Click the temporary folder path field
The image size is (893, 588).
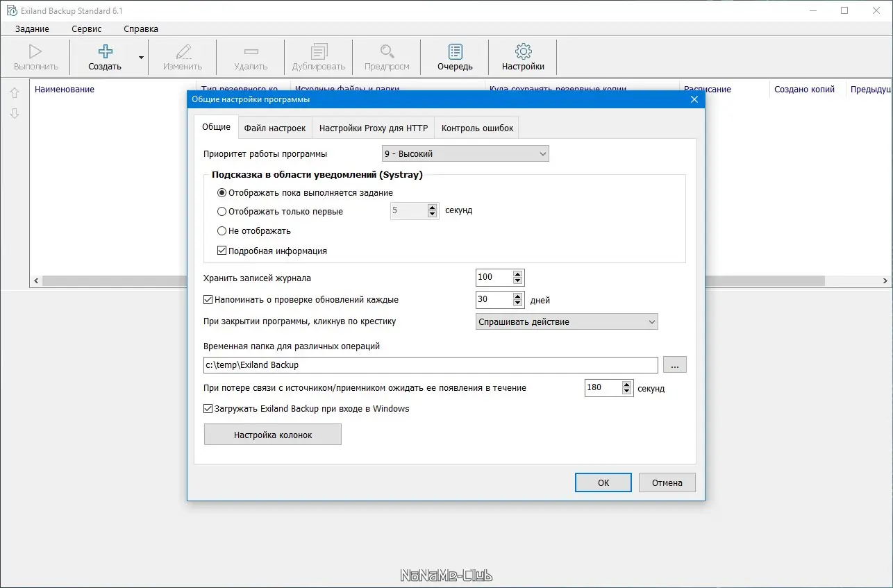pos(431,364)
